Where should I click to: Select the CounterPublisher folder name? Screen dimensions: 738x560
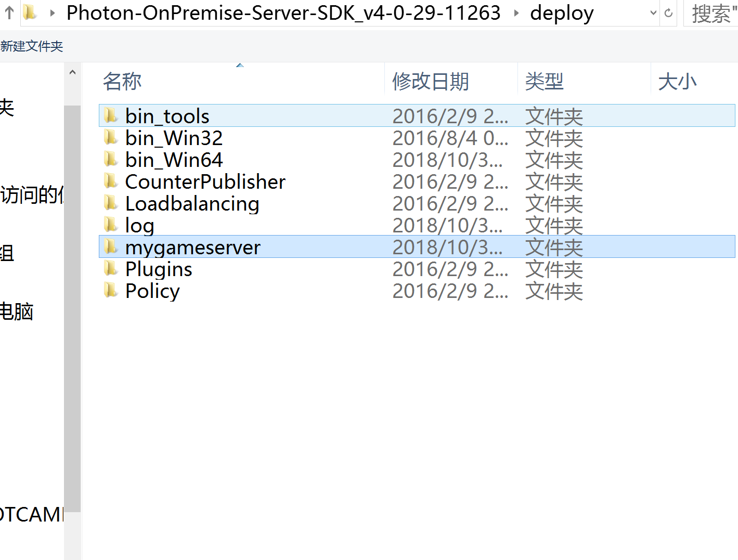[205, 182]
